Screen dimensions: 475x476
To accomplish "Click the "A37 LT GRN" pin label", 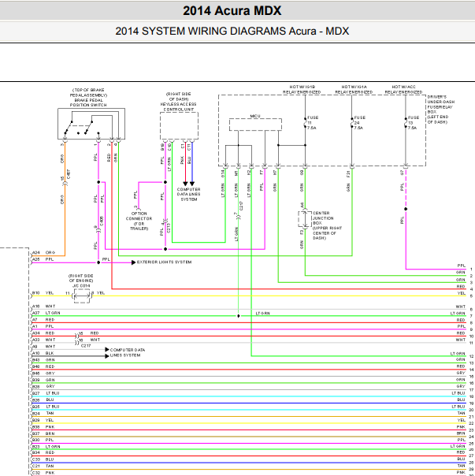I will click(x=46, y=313).
